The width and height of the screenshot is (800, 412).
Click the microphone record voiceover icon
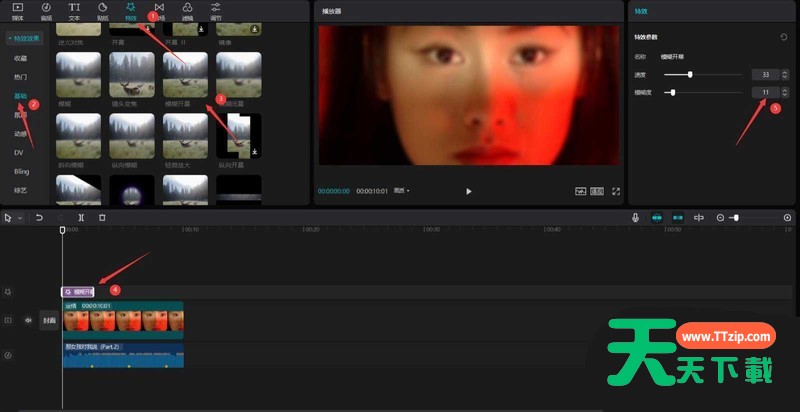click(635, 217)
